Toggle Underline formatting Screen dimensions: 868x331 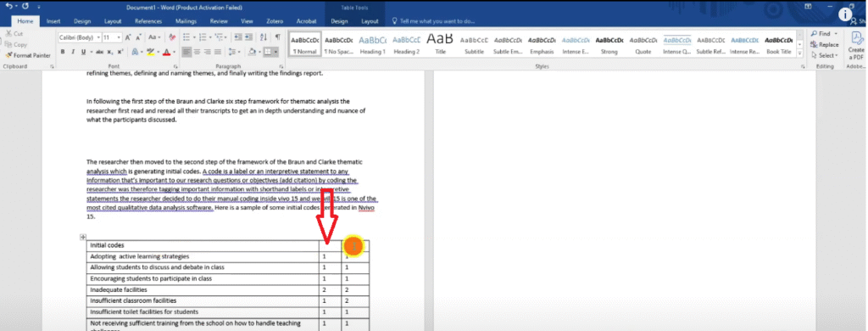pos(84,52)
